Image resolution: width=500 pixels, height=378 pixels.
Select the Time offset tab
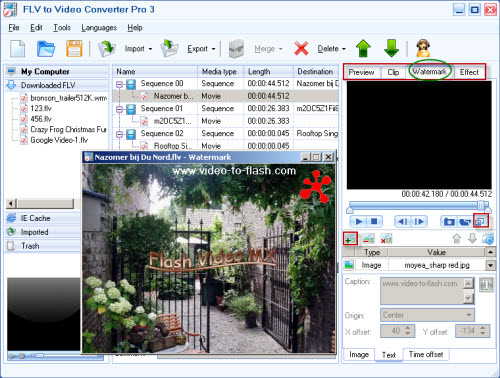point(426,354)
